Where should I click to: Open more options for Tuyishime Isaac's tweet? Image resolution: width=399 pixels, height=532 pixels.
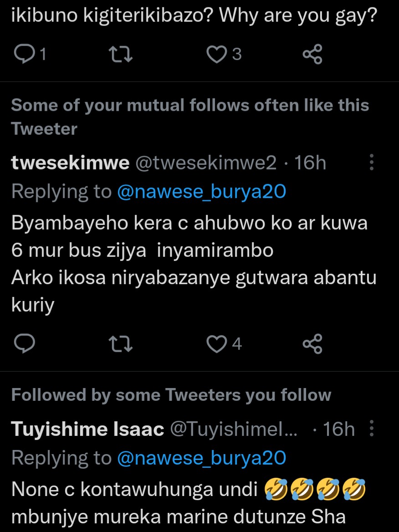372,429
